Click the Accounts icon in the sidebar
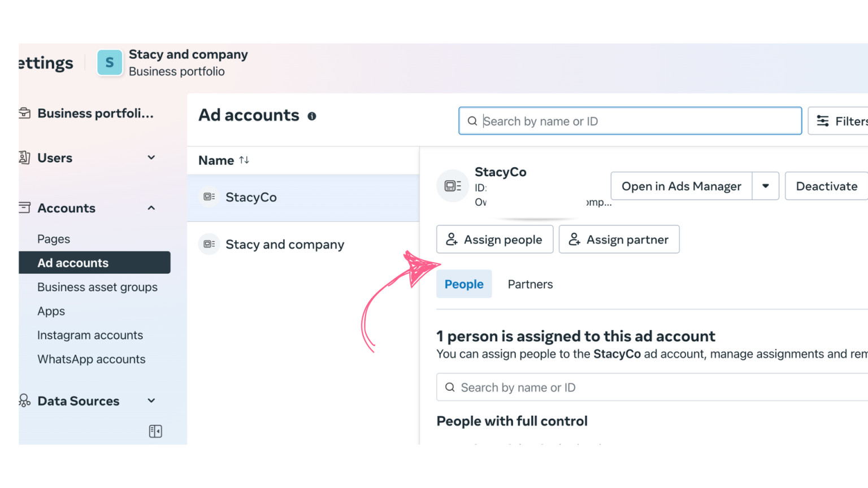Viewport: 868px width, 488px height. click(25, 208)
